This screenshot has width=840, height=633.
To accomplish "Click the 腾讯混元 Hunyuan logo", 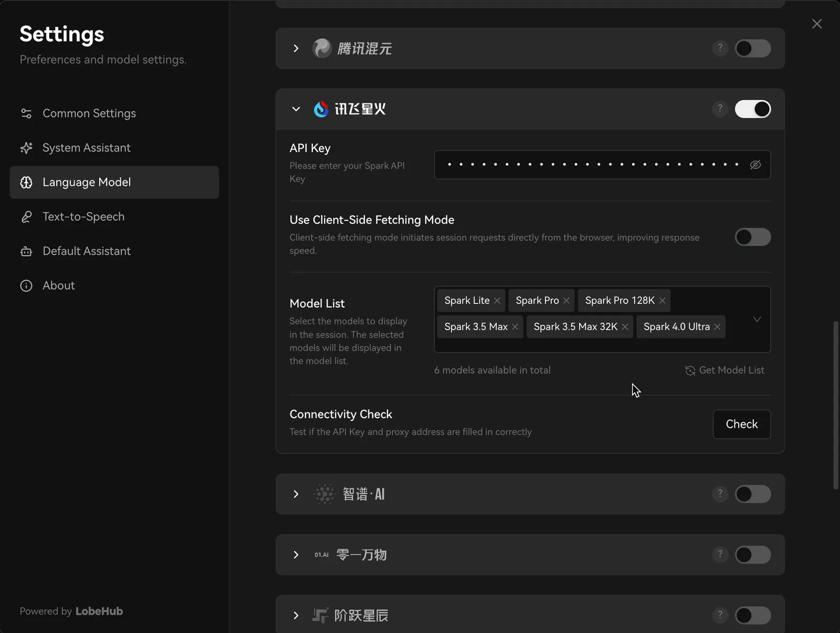I will (322, 48).
